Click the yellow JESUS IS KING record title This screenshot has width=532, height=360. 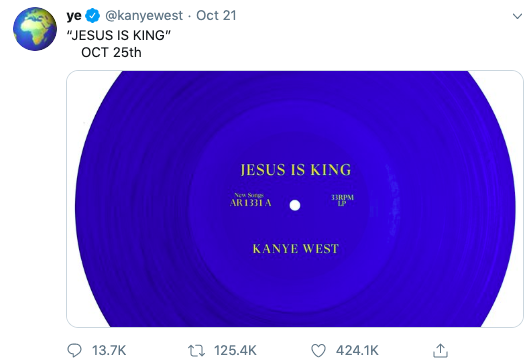[296, 170]
